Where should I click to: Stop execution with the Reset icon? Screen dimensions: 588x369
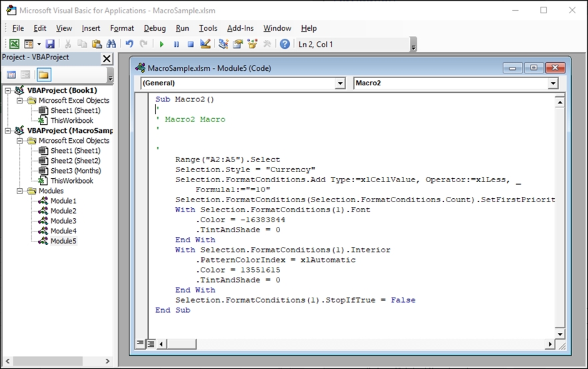coord(191,44)
